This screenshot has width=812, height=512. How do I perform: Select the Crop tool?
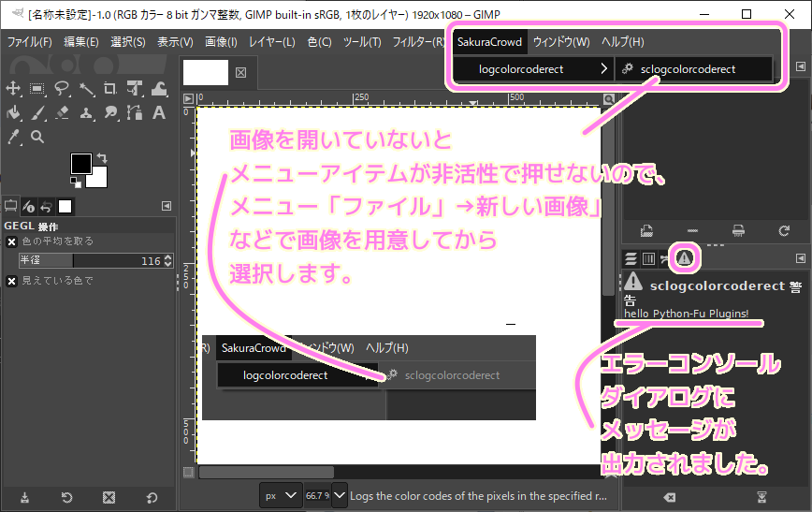110,89
